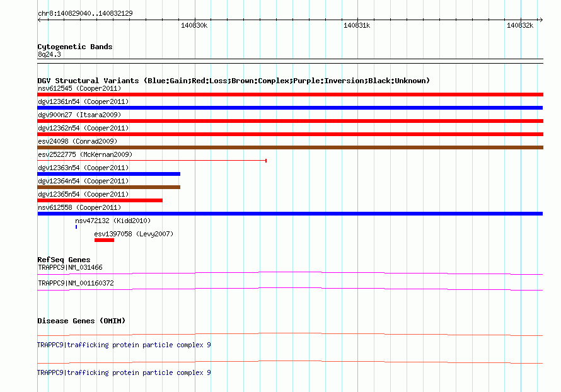This screenshot has height=392, width=561.
Task: Click the first orange OMIM disease gene line
Action: click(x=290, y=335)
